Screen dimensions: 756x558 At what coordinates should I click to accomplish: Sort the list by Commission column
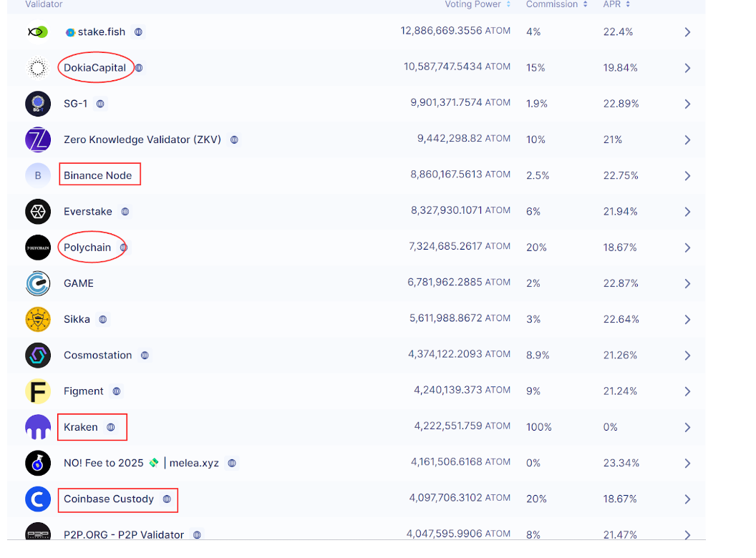[556, 4]
